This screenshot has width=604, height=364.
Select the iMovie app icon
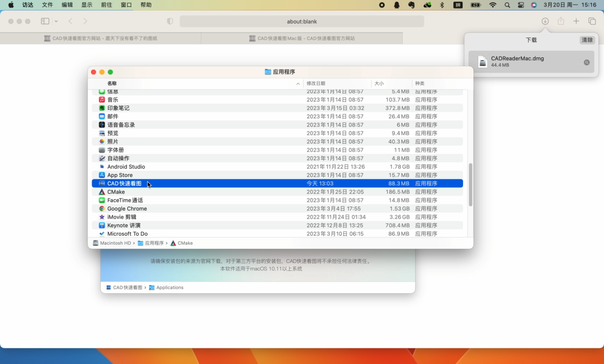(x=102, y=217)
